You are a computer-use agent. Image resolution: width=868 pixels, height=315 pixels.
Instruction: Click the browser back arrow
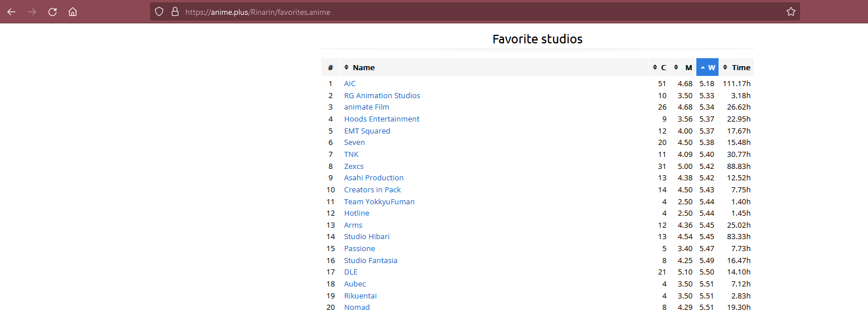tap(11, 12)
